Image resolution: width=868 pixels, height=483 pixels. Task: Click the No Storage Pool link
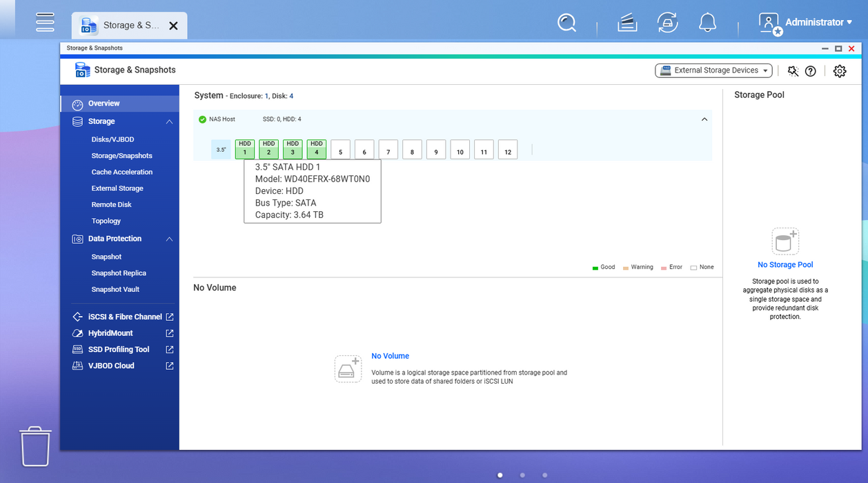click(785, 265)
